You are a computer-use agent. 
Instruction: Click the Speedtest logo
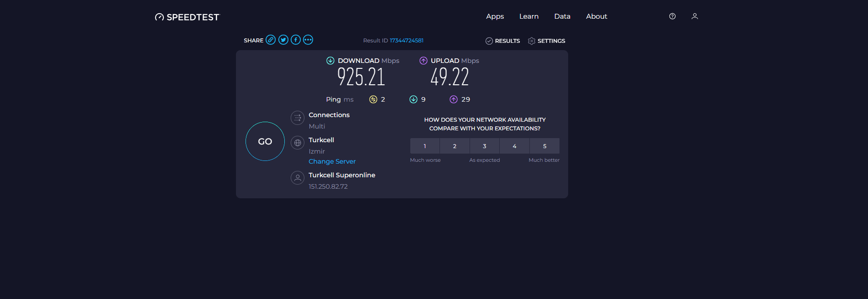(187, 17)
